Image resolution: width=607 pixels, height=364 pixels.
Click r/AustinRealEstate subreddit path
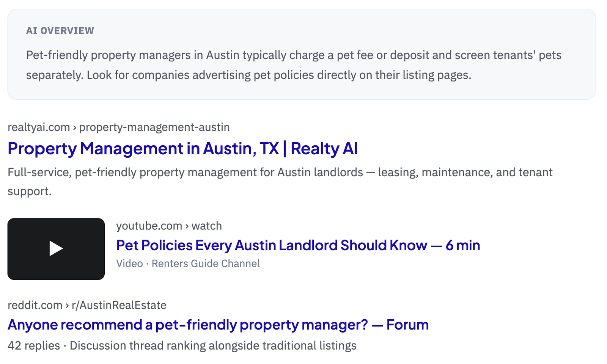click(119, 305)
